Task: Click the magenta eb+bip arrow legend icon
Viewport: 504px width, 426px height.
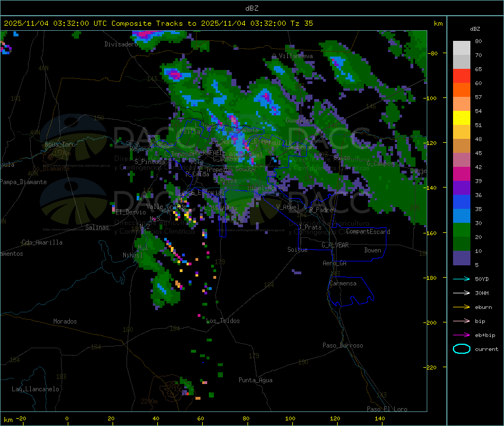Action: 461,335
